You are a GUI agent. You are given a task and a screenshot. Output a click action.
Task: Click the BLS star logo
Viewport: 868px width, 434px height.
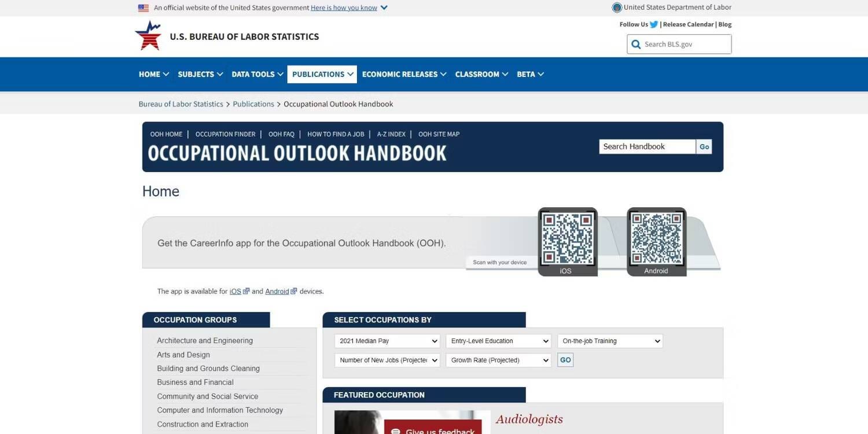(x=148, y=36)
